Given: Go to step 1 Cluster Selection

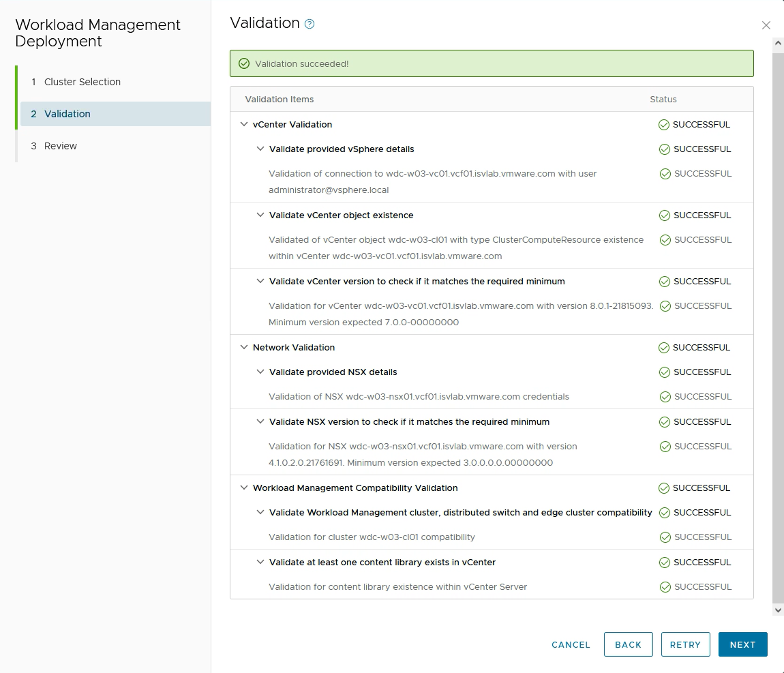Looking at the screenshot, I should click(x=115, y=82).
